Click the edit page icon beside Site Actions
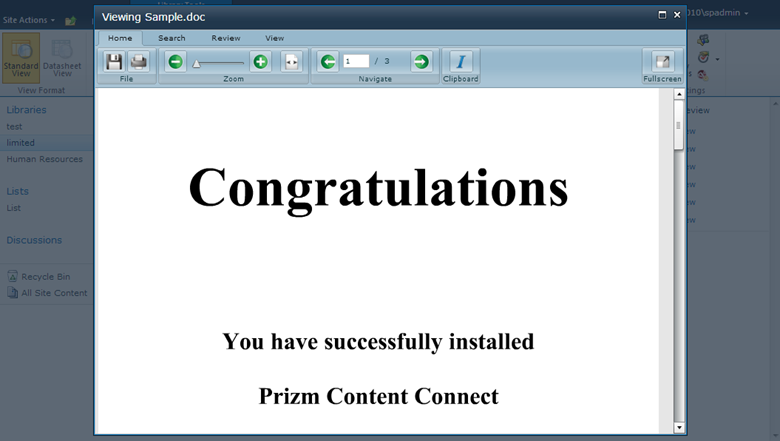 (71, 20)
